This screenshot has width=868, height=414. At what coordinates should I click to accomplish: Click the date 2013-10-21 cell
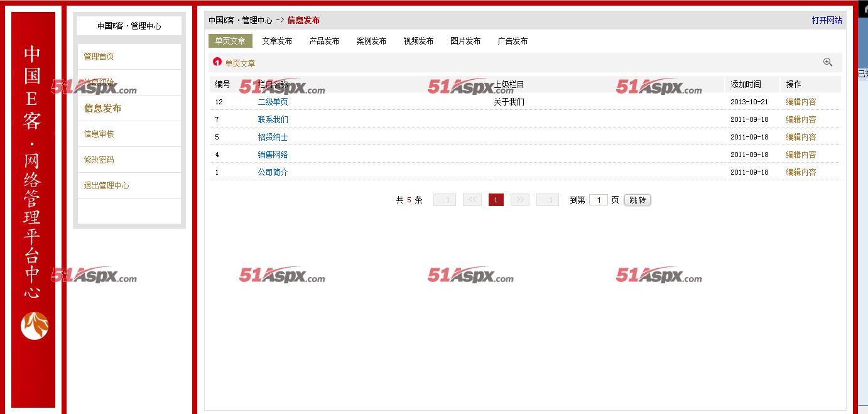pyautogui.click(x=749, y=102)
